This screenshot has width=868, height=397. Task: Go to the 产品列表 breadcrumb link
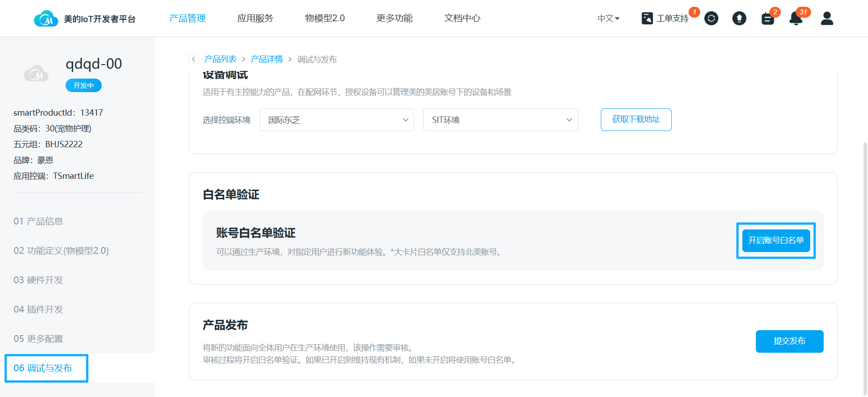coord(220,59)
